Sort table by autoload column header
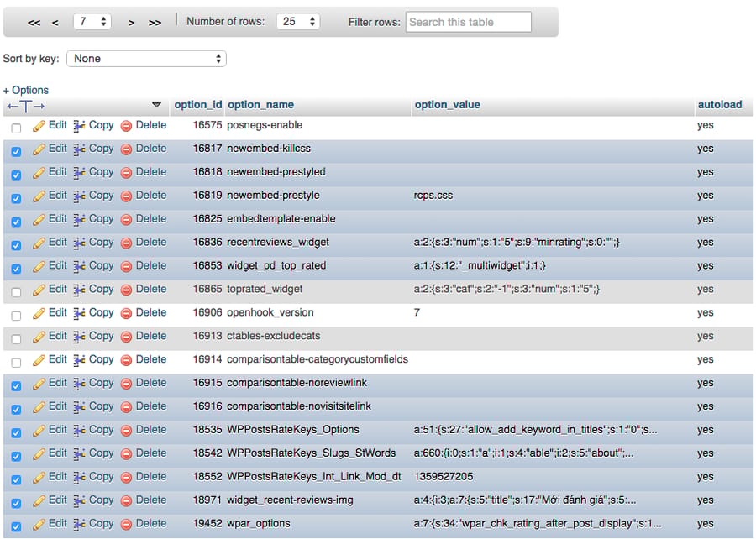This screenshot has height=539, width=756. [720, 104]
